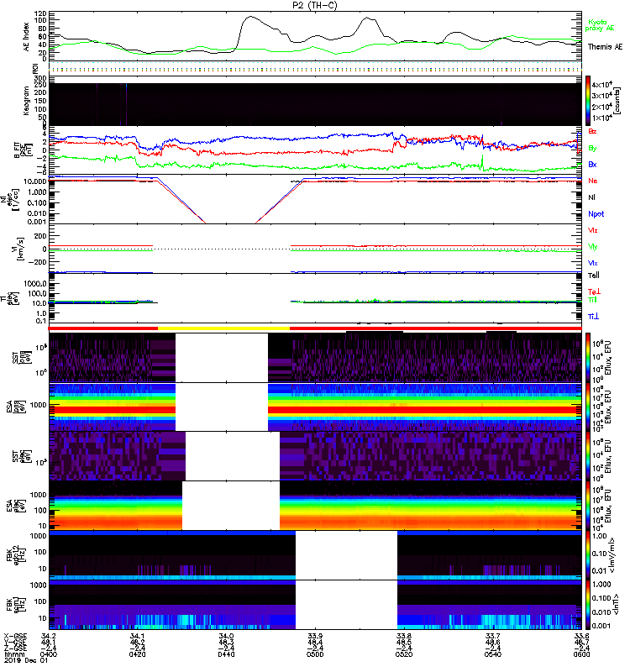
Task: Select the 'Themis AE' legend label
Action: (x=605, y=47)
